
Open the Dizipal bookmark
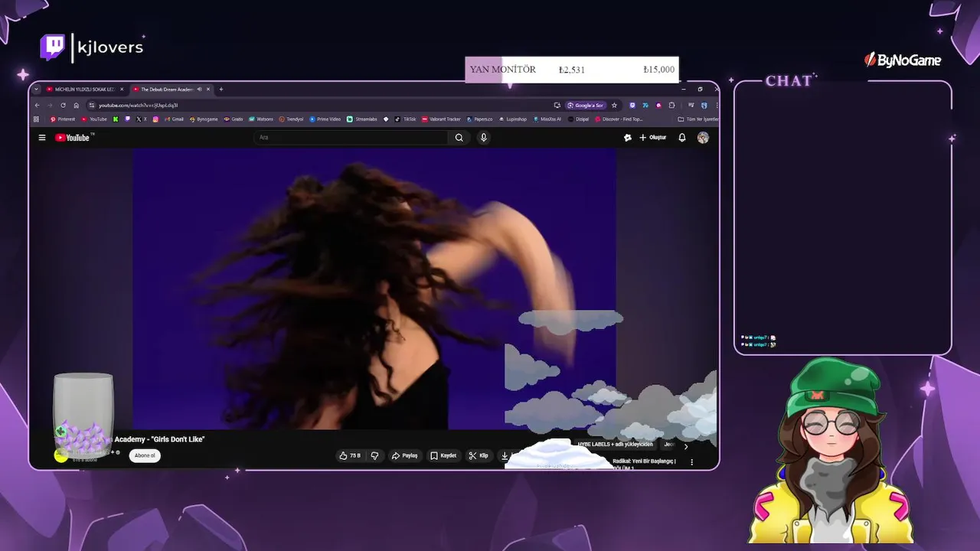click(x=578, y=119)
